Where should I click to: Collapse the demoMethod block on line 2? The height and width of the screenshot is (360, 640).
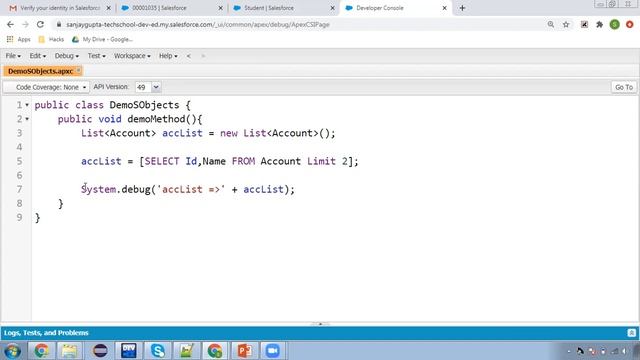[27, 119]
